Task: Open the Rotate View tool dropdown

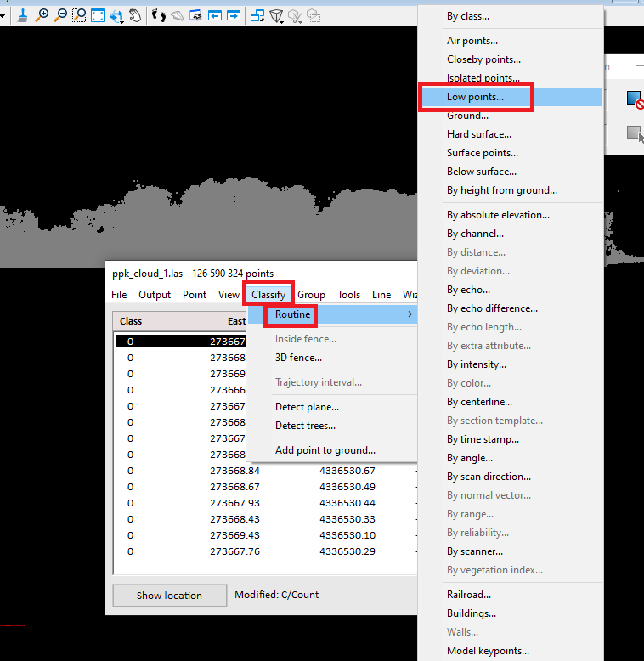Action: click(117, 14)
